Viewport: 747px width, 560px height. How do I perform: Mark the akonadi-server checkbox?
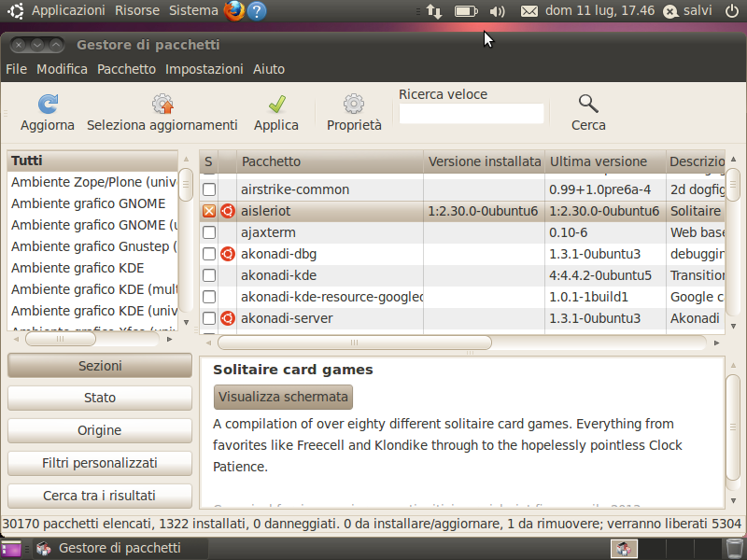coord(209,318)
